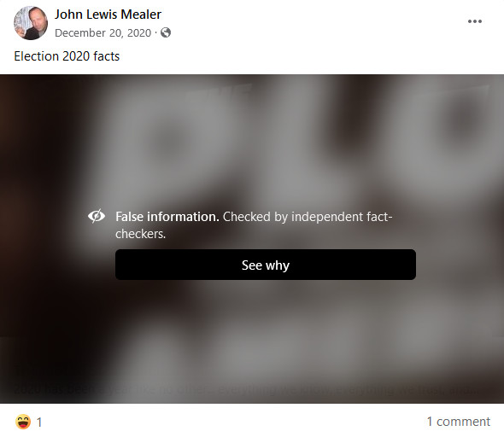The image size is (504, 437).
Task: Open the December 20, 2020 timestamp link
Action: [x=103, y=32]
